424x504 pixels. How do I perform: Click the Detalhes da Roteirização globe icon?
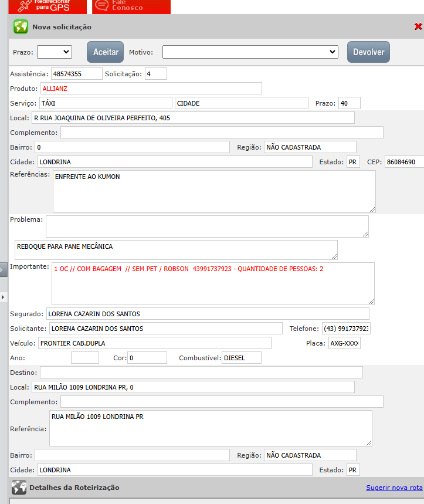[19, 488]
